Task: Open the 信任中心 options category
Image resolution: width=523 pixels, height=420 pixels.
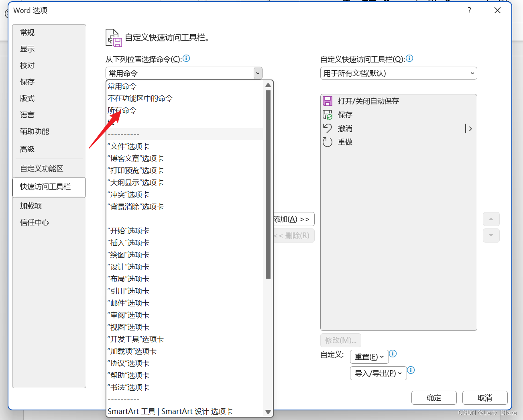Action: pos(49,222)
